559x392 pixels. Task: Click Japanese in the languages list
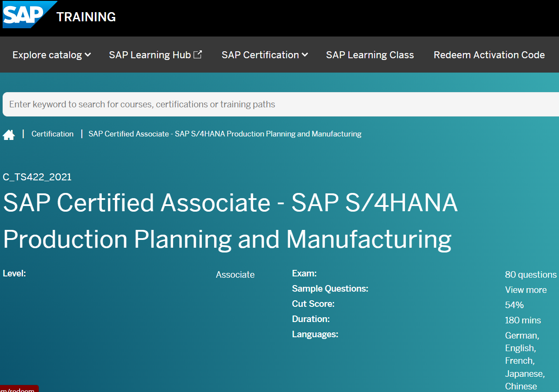click(525, 374)
